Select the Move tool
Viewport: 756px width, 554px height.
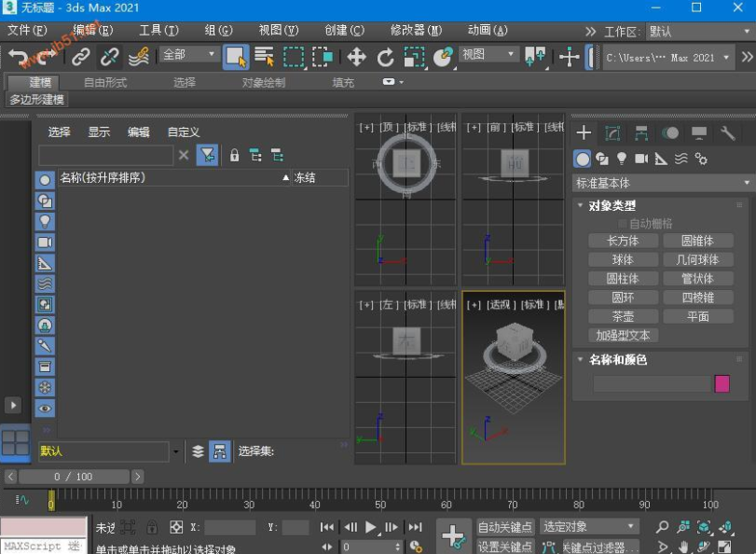point(356,58)
